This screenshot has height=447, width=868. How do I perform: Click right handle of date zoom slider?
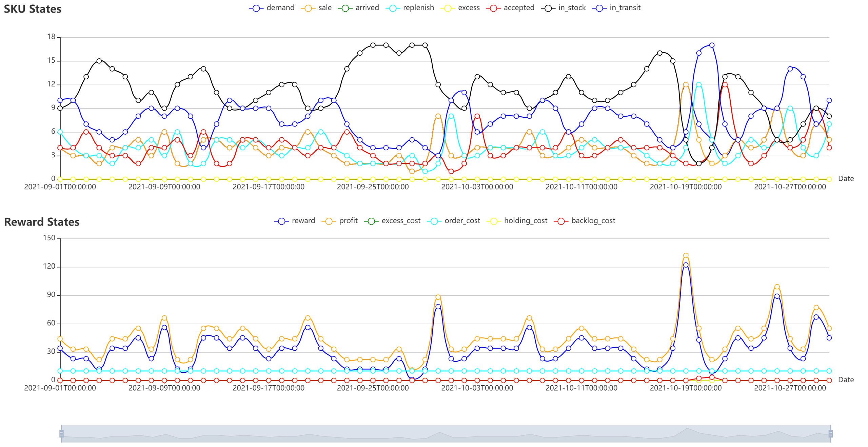coord(830,433)
